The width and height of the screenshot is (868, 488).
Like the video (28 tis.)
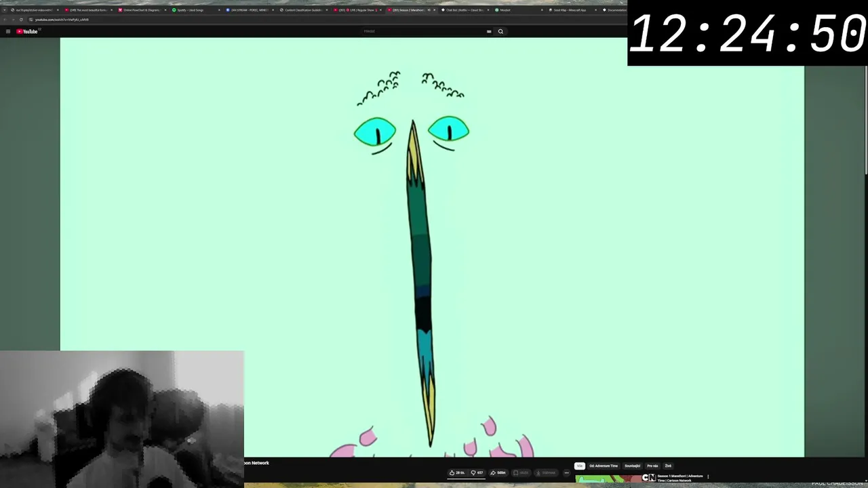tap(459, 472)
